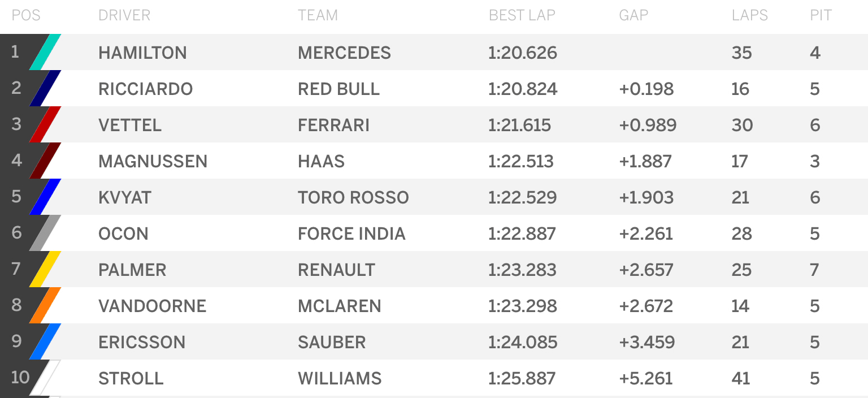This screenshot has height=398, width=868.
Task: Click Ferrari red team color stripe
Action: pos(45,124)
